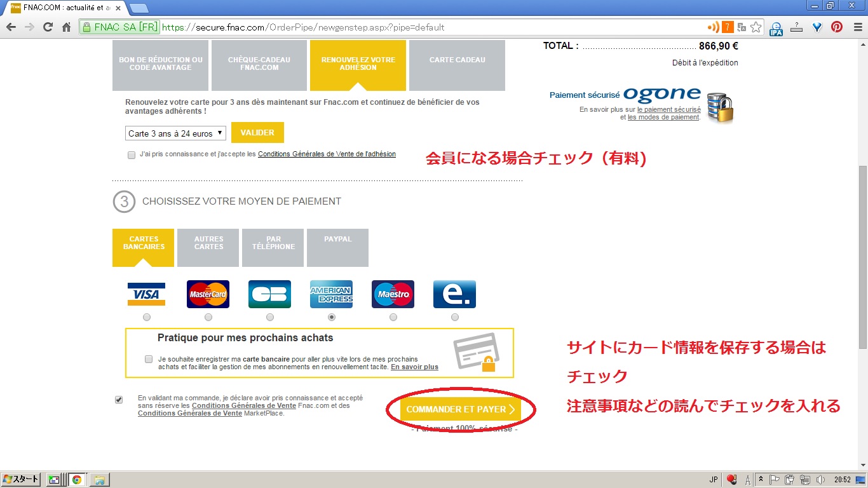Open the Bon de réduction ou code avantage tab
Image resolution: width=868 pixels, height=488 pixels.
point(161,65)
